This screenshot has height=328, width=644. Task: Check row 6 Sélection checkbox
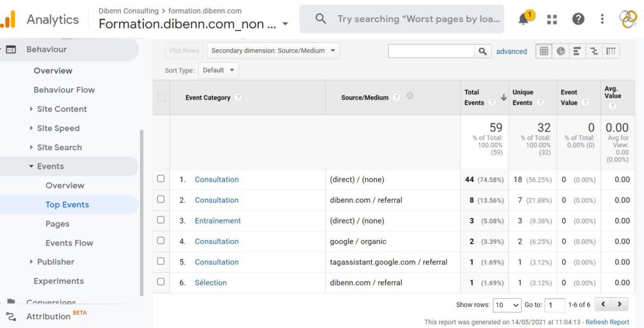click(160, 282)
